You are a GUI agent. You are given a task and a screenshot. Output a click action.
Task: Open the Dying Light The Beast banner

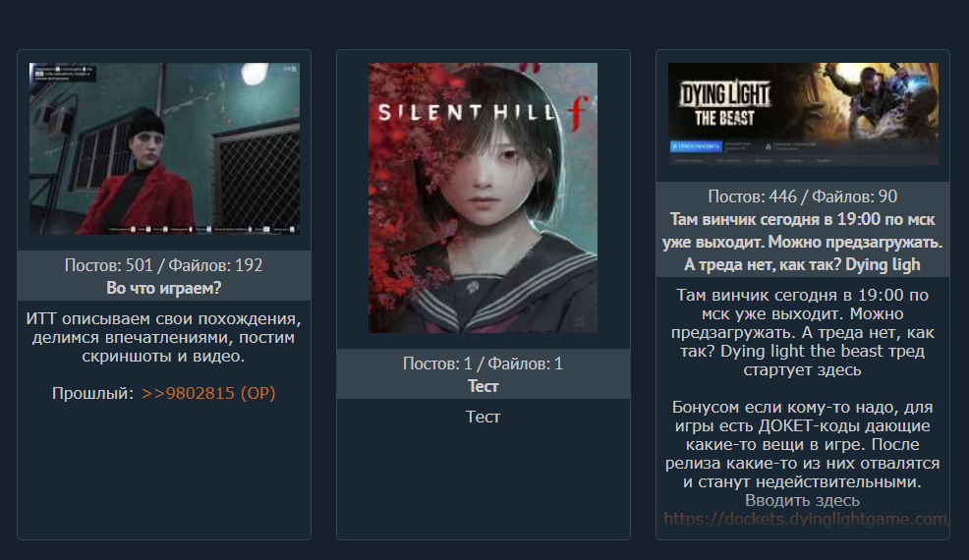tap(803, 114)
